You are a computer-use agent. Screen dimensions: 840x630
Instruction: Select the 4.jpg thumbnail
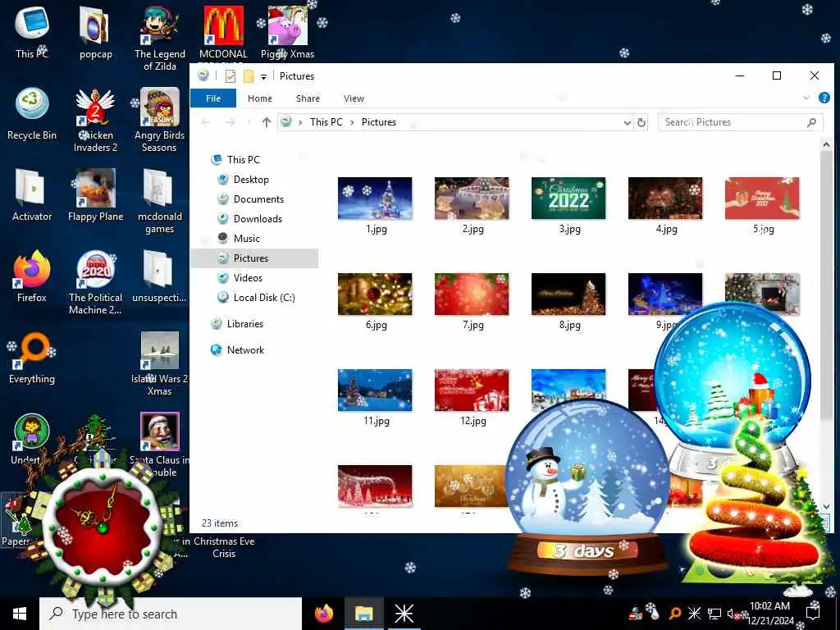665,199
